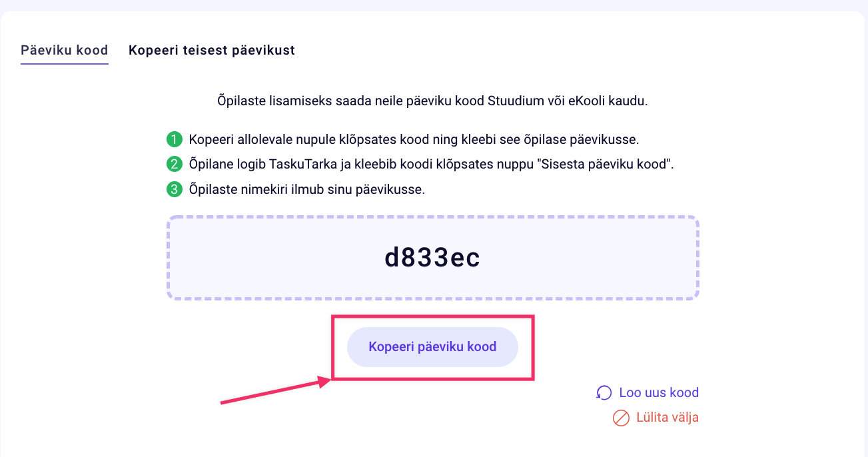Click the green step 1 circle icon
This screenshot has width=868, height=457.
point(174,140)
